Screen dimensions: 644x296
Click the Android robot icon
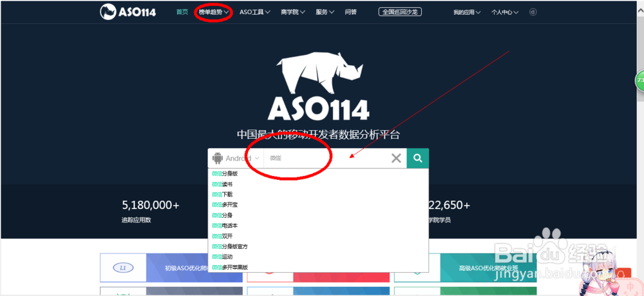218,158
